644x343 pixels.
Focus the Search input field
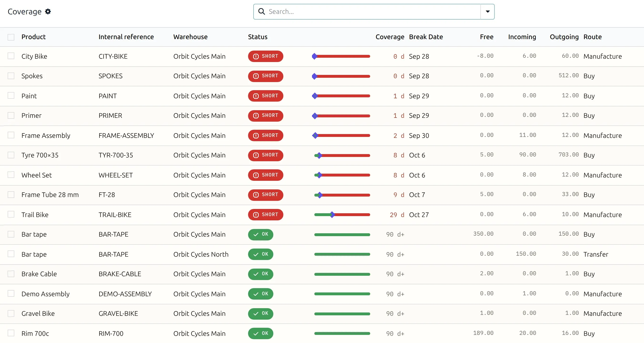pyautogui.click(x=374, y=11)
